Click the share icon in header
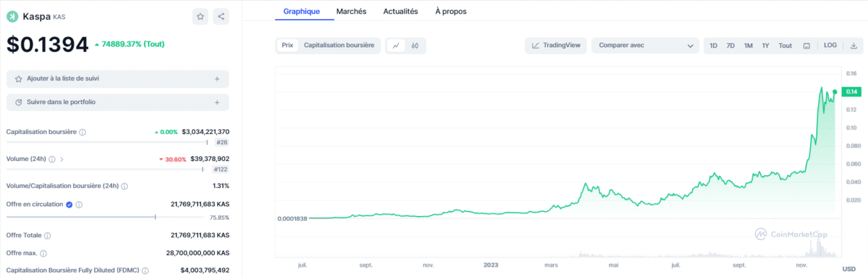Image resolution: width=868 pixels, height=278 pixels. coord(221,17)
